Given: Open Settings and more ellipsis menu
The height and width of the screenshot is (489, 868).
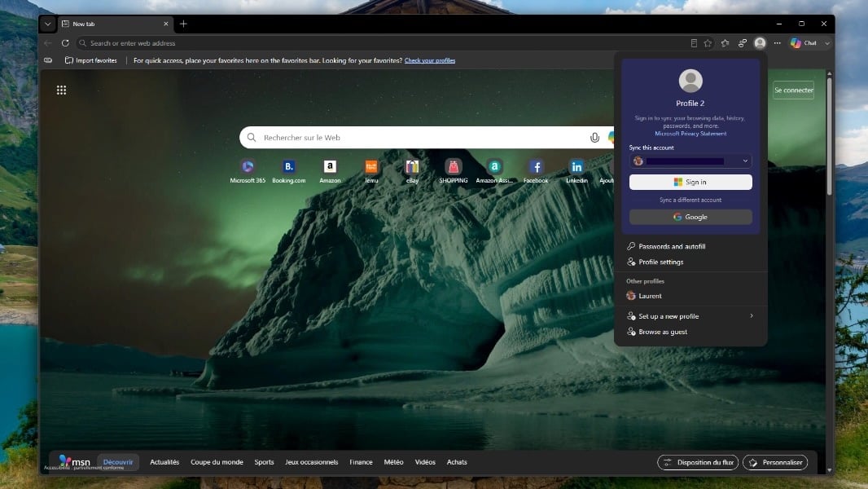Looking at the screenshot, I should click(778, 43).
